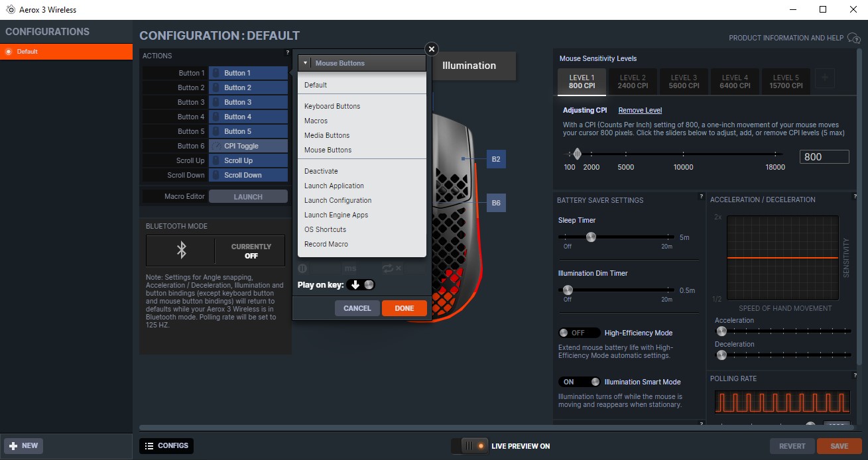Click the Bluetooth icon in Bluetooth Mode
The height and width of the screenshot is (460, 868).
coord(181,250)
